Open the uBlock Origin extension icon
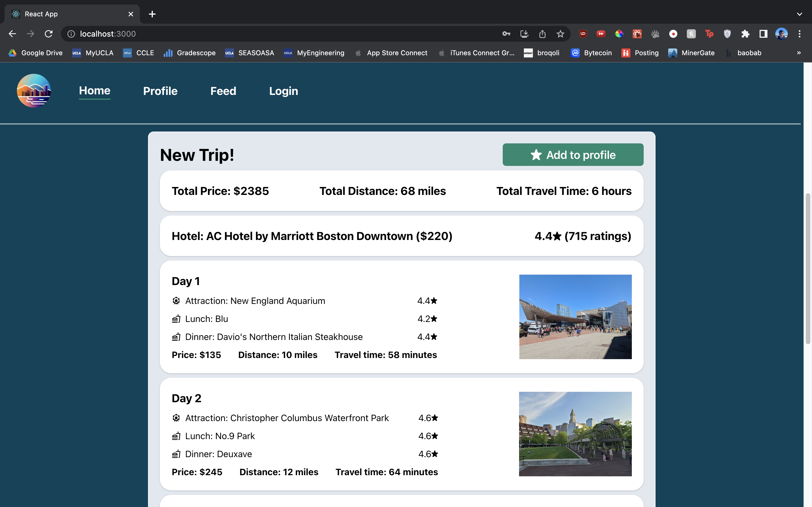Viewport: 812px width, 507px height. point(583,34)
